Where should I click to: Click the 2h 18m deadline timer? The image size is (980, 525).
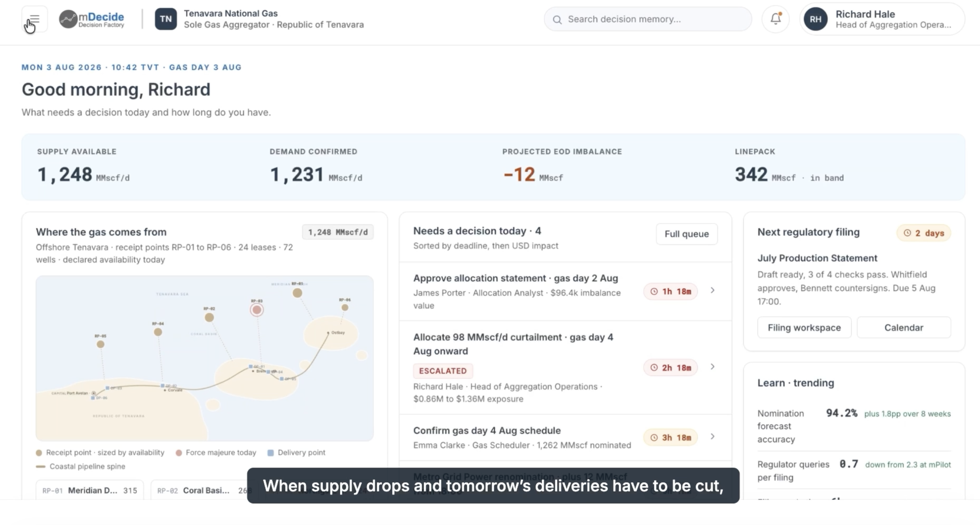(670, 368)
